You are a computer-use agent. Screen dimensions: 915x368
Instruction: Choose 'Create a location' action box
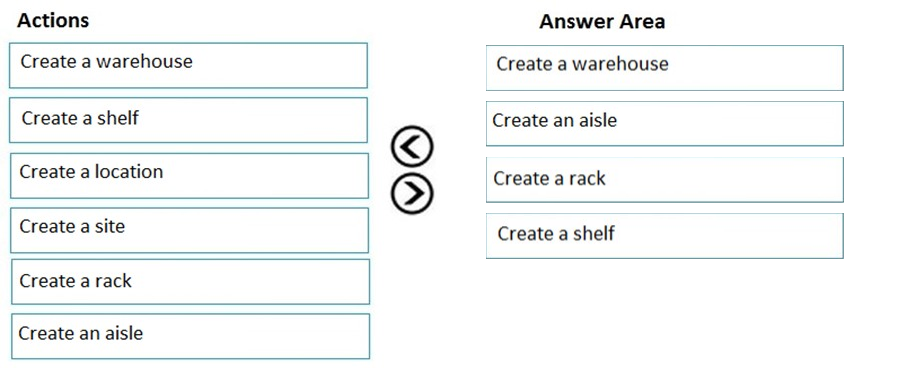point(189,176)
